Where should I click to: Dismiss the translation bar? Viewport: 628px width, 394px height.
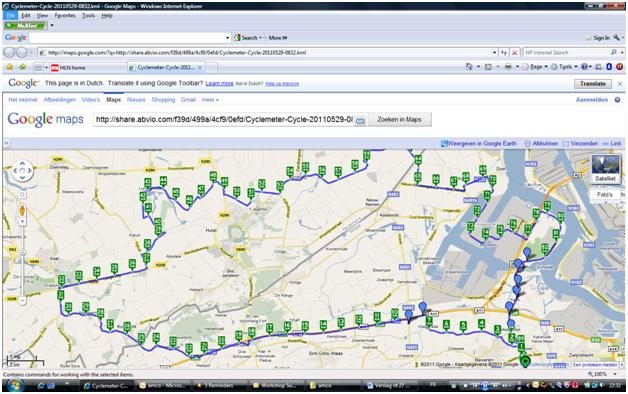coord(620,84)
